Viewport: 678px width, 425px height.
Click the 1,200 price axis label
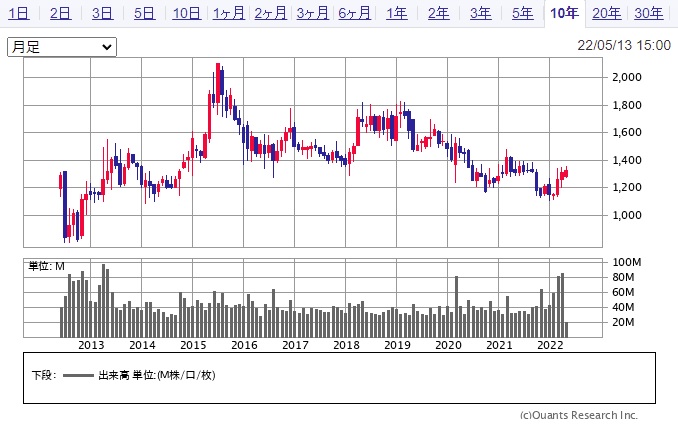(627, 187)
